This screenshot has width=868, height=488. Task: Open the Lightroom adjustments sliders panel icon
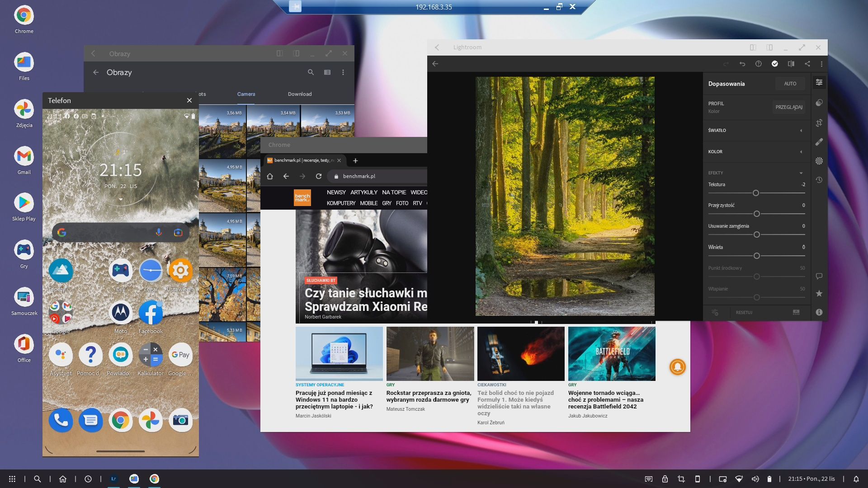tap(819, 82)
